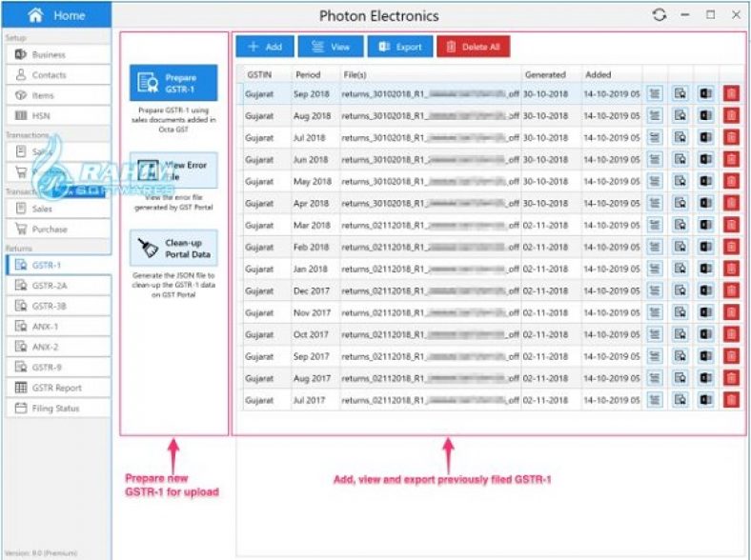751x560 pixels.
Task: Export Feb 2018 return to Excel
Action: coord(705,247)
